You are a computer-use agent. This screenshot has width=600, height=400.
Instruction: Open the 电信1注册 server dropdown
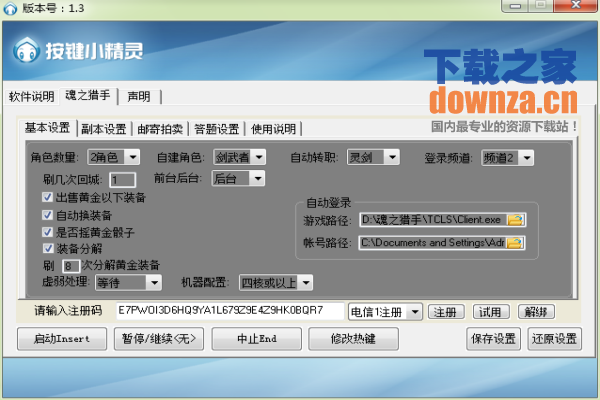click(385, 312)
